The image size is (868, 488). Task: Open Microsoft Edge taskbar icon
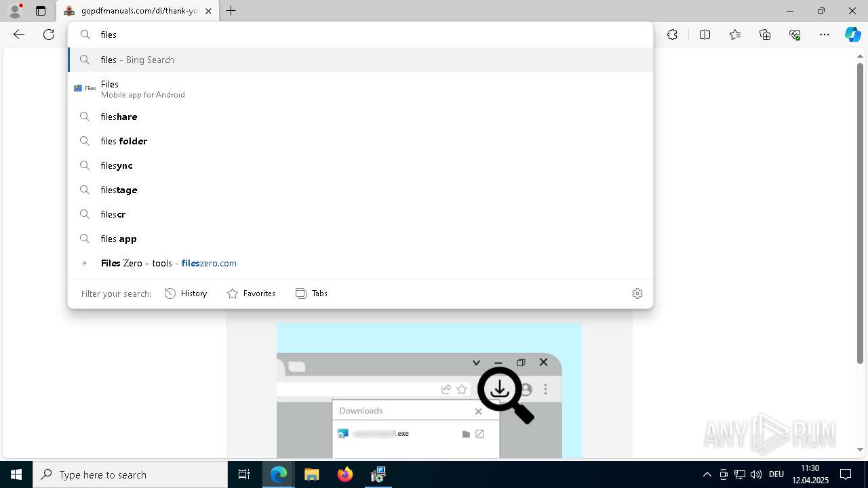click(x=279, y=474)
